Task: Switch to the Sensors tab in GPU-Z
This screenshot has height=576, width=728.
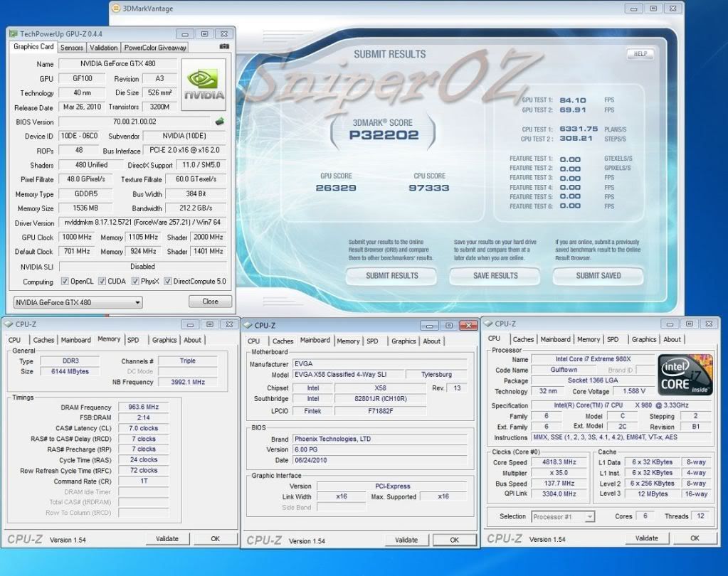Action: point(71,48)
